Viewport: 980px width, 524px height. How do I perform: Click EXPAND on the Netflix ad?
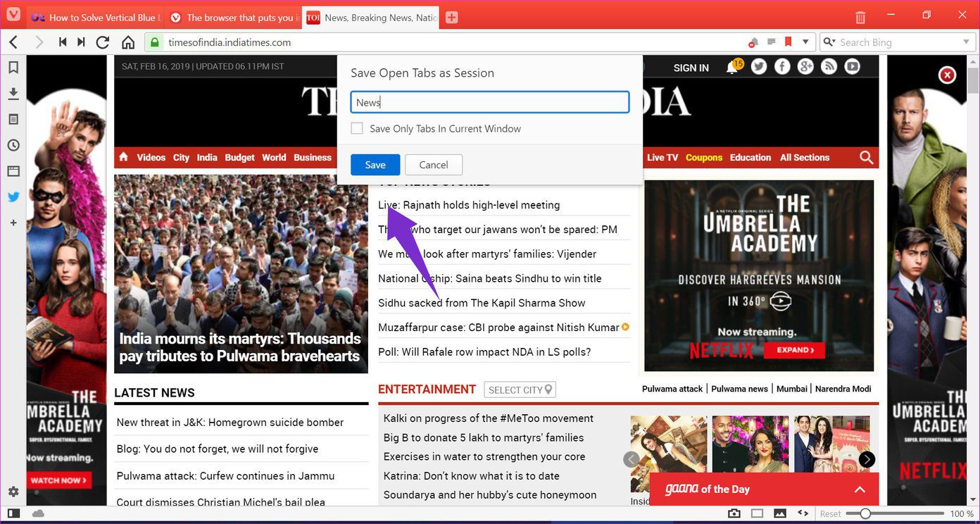[x=795, y=349]
